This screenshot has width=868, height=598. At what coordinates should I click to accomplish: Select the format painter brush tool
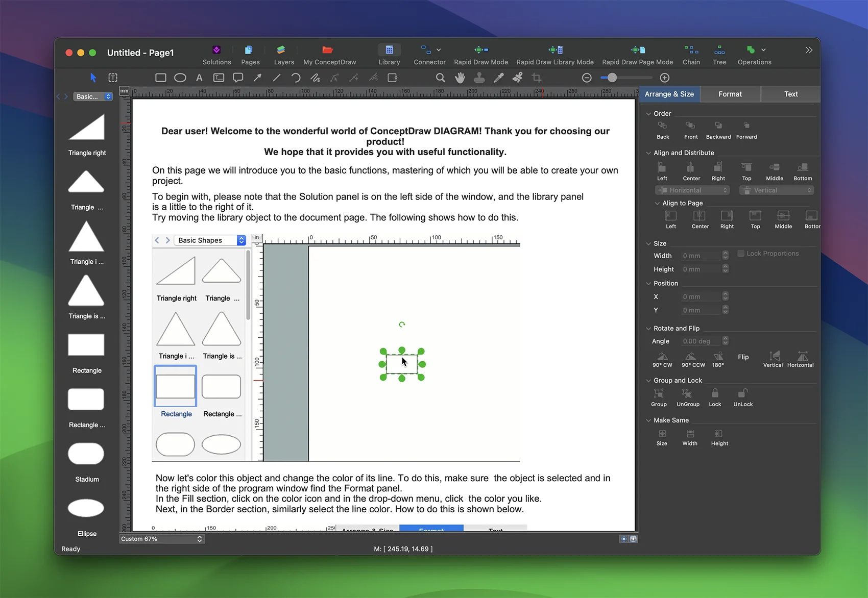518,78
